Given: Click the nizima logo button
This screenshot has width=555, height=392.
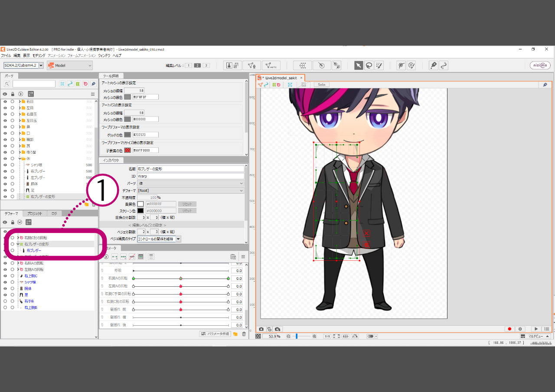Looking at the screenshot, I should (540, 65).
